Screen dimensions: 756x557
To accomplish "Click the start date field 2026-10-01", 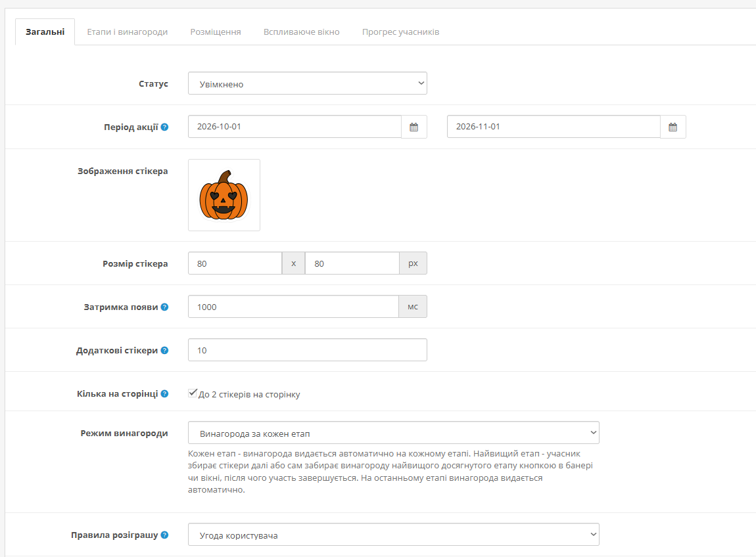I will coord(295,127).
